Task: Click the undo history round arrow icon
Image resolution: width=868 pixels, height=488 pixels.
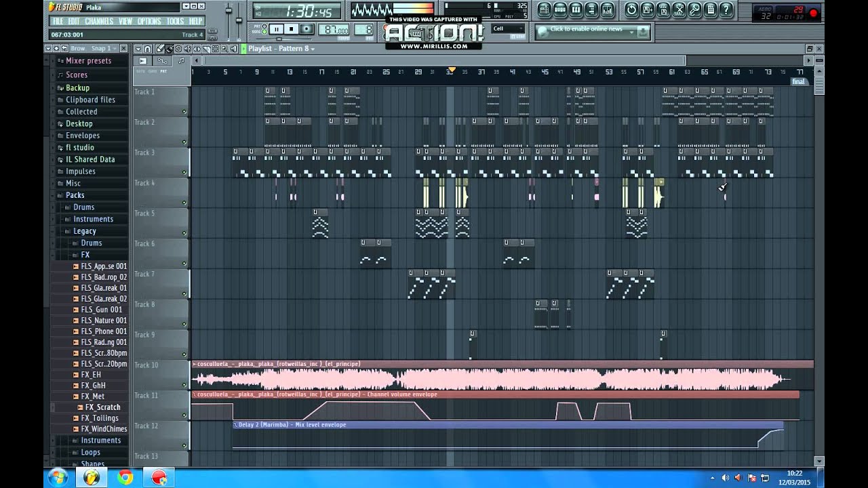Action: point(631,9)
